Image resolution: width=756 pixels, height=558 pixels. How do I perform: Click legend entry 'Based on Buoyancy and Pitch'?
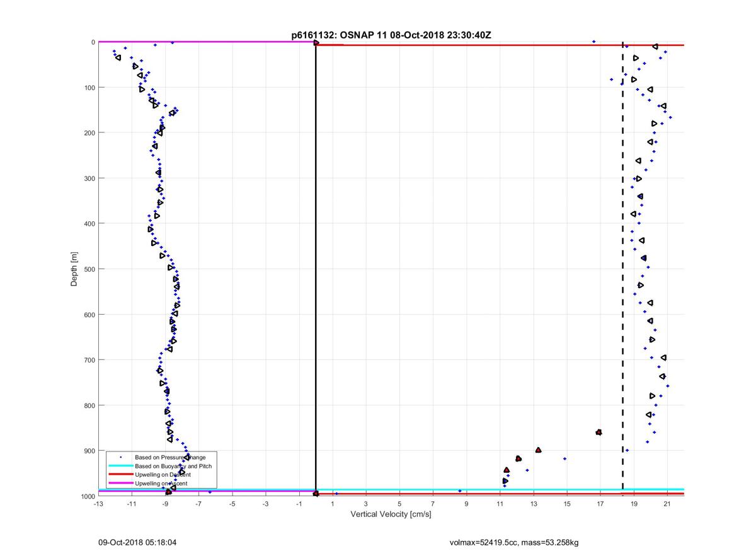pyautogui.click(x=173, y=466)
